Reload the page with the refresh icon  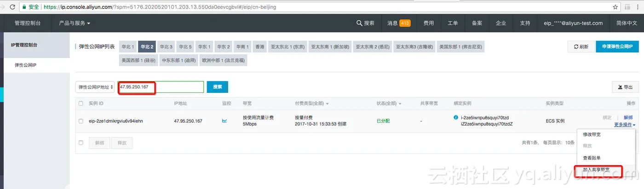point(12,7)
